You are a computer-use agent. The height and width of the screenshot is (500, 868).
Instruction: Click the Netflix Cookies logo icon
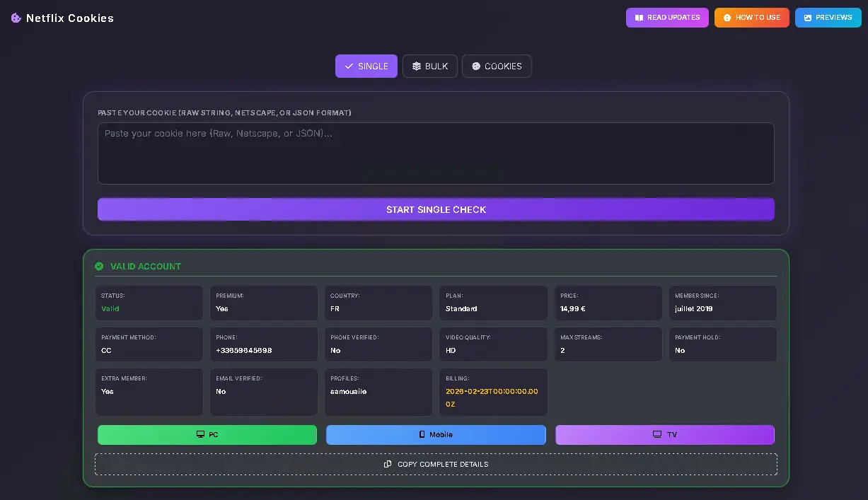coord(16,18)
